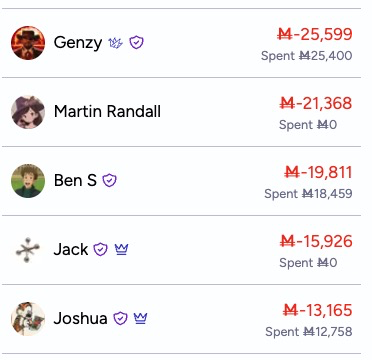Click Genzy's -25,599 loss amount

(315, 34)
